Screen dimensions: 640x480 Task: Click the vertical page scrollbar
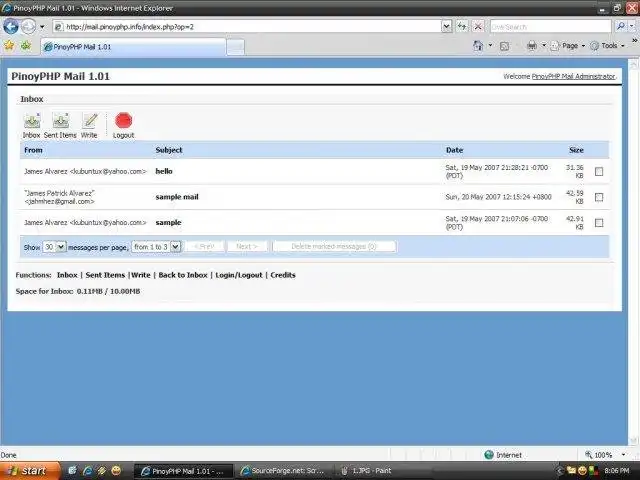[633, 251]
